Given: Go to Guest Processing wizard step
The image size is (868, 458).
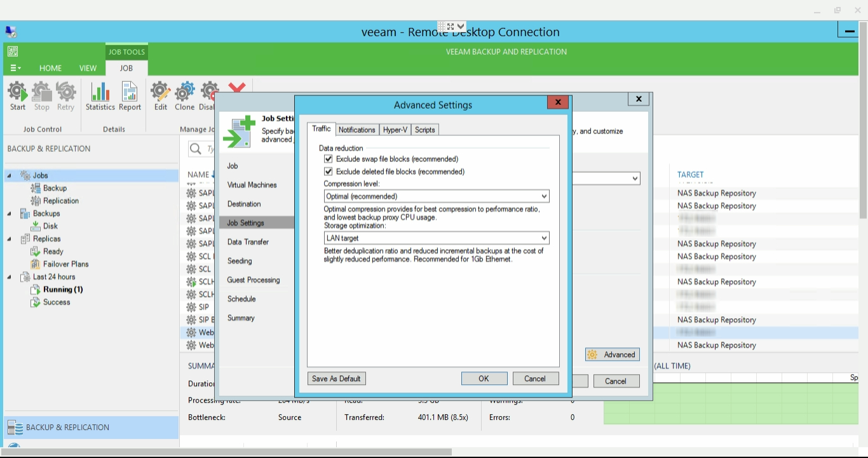Looking at the screenshot, I should [254, 280].
